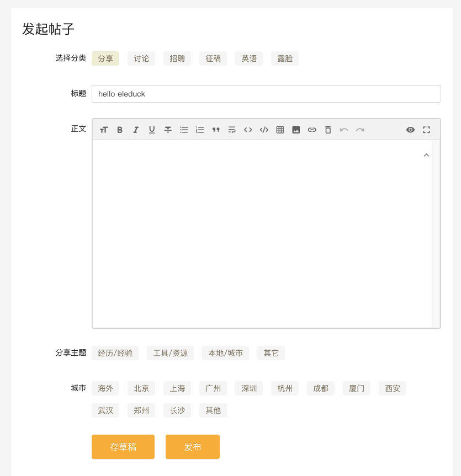Click the editor's vertical scrollbar track
The width and height of the screenshot is (461, 476).
436,234
